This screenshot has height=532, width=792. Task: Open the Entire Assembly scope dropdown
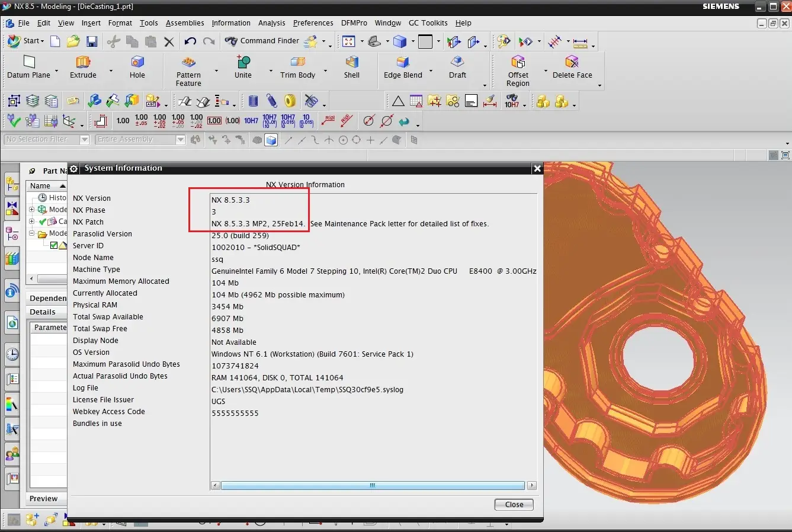[x=140, y=139]
